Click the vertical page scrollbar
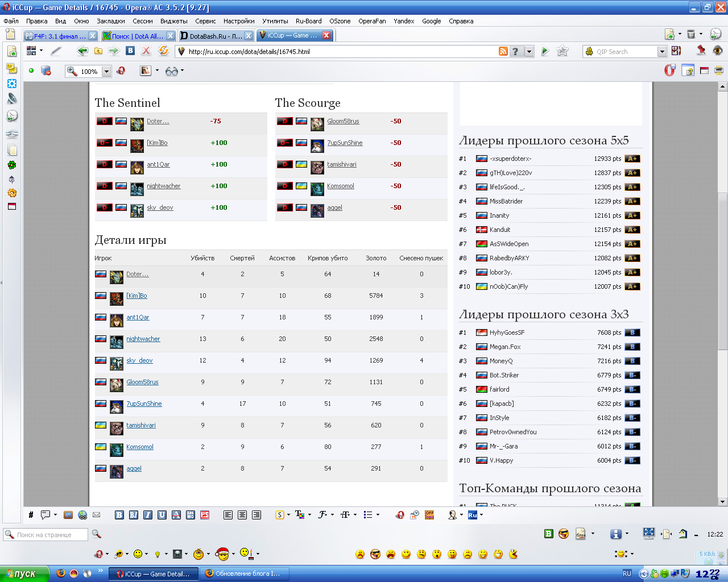The height and width of the screenshot is (582, 728). (722, 284)
